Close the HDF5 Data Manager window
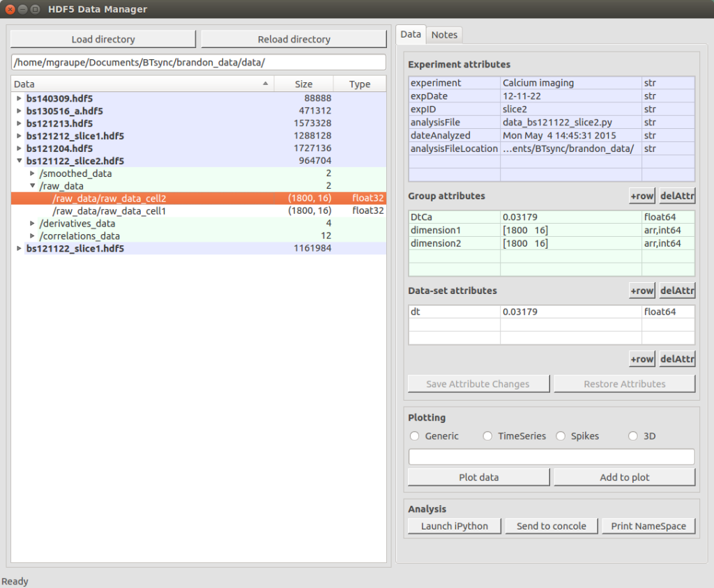The width and height of the screenshot is (714, 588). (x=10, y=9)
